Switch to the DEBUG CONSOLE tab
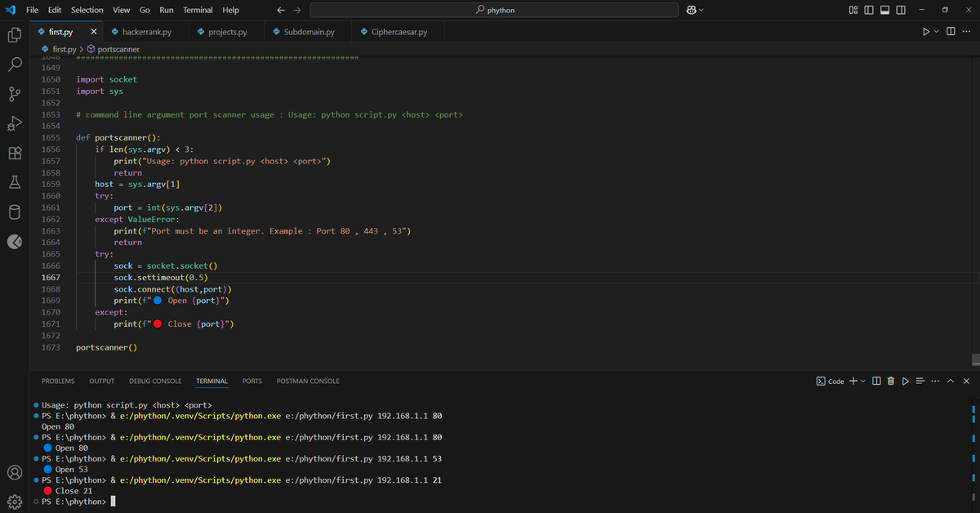Viewport: 980px width, 513px height. [155, 381]
